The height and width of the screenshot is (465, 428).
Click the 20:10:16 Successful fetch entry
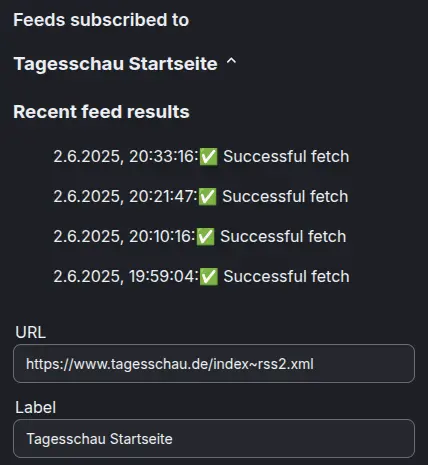coord(200,236)
